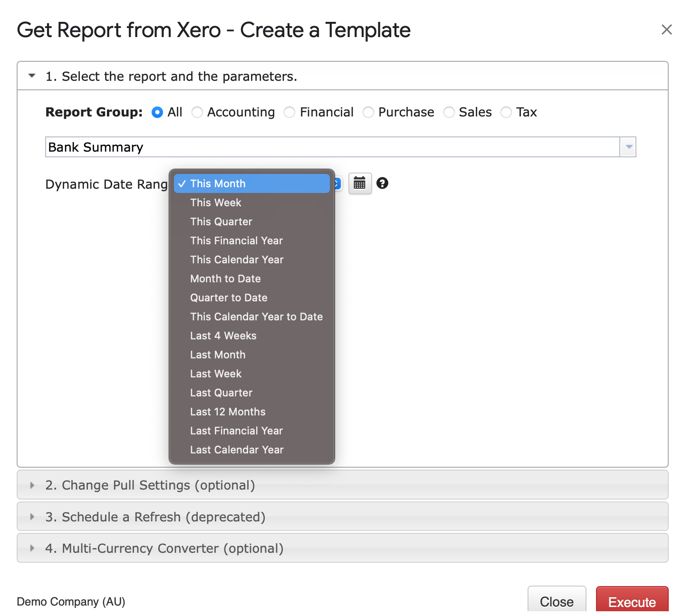Expand 2. Change Pull Settings section
This screenshot has width=673, height=616.
(x=343, y=485)
